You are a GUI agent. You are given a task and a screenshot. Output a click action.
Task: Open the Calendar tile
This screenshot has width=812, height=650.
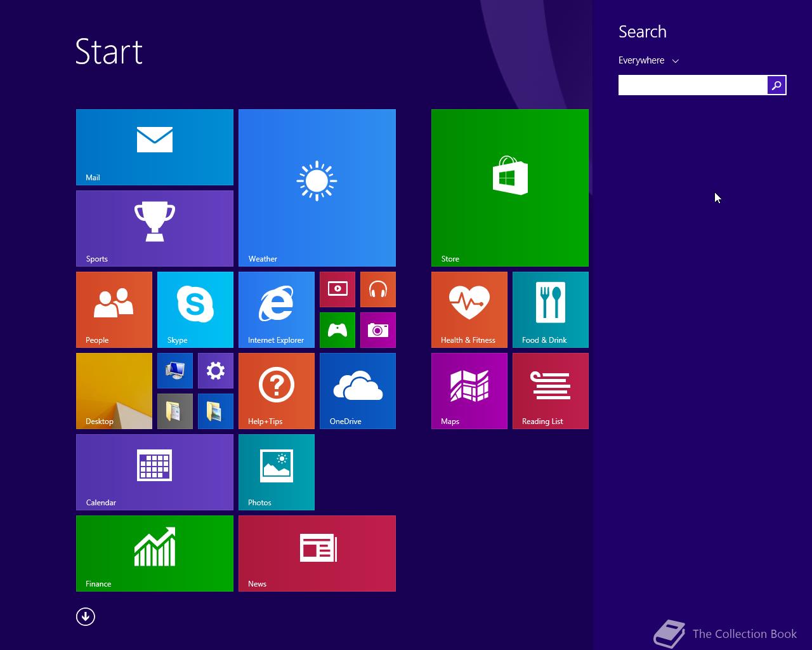tap(155, 472)
